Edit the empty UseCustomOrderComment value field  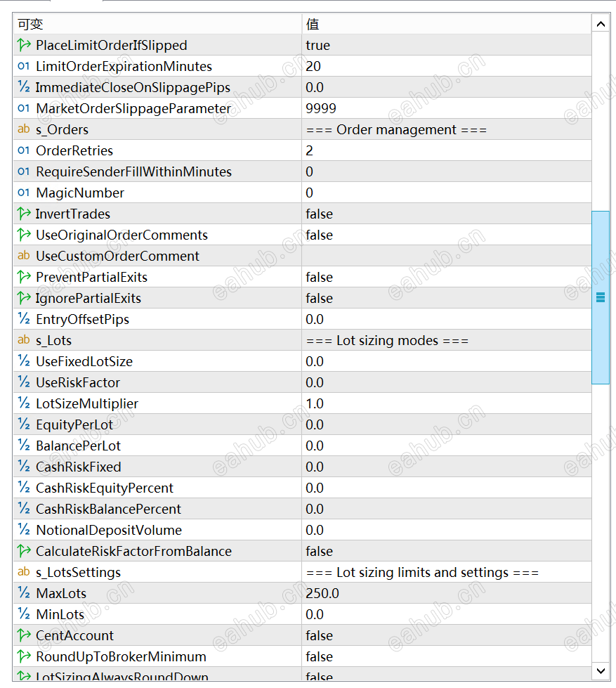point(447,256)
